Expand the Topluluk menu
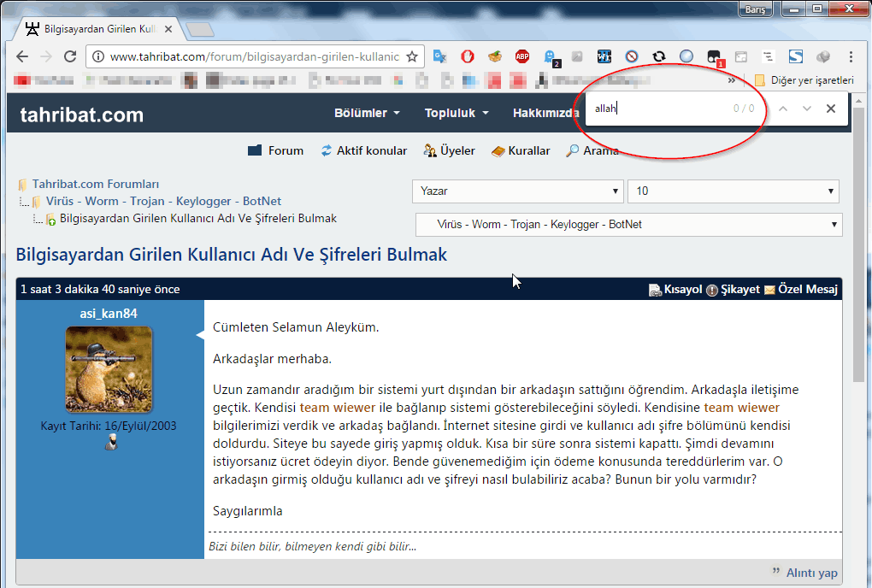 (x=457, y=114)
